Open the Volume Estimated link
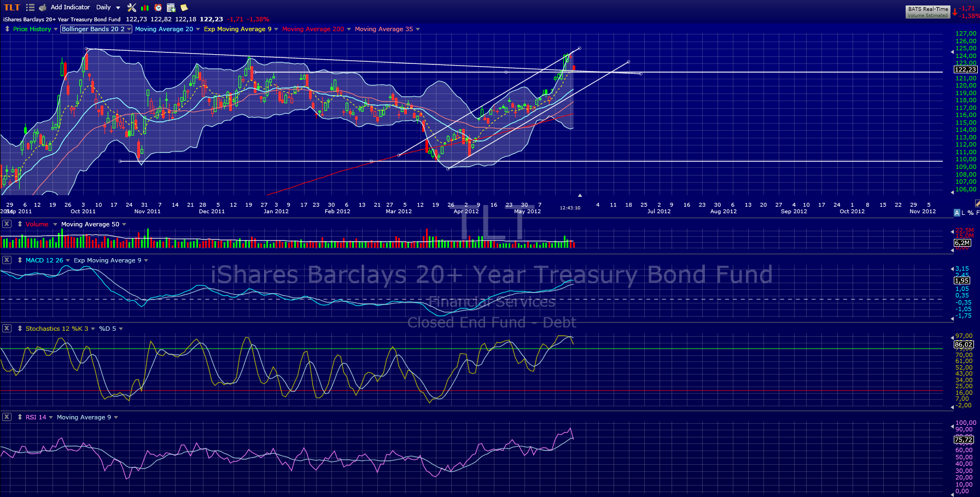 pyautogui.click(x=927, y=16)
